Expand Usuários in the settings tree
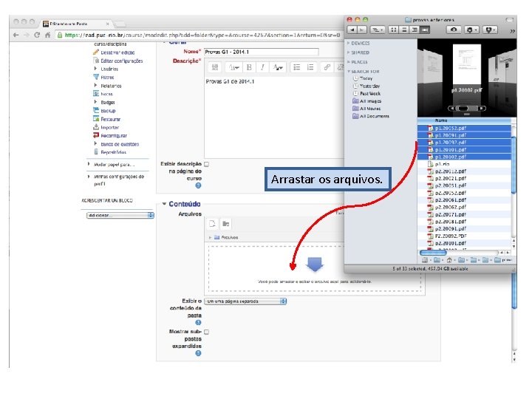The width and height of the screenshot is (532, 399). 95,69
